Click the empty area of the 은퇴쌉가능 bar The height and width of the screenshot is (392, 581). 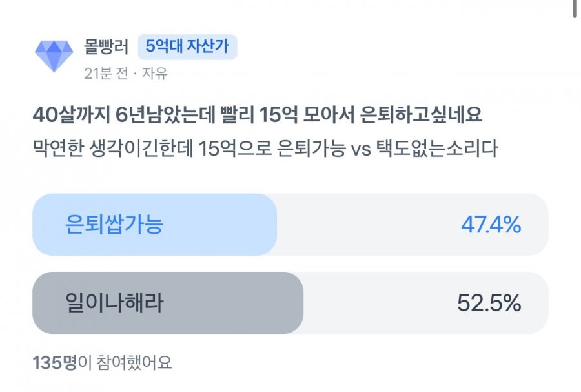pyautogui.click(x=371, y=225)
